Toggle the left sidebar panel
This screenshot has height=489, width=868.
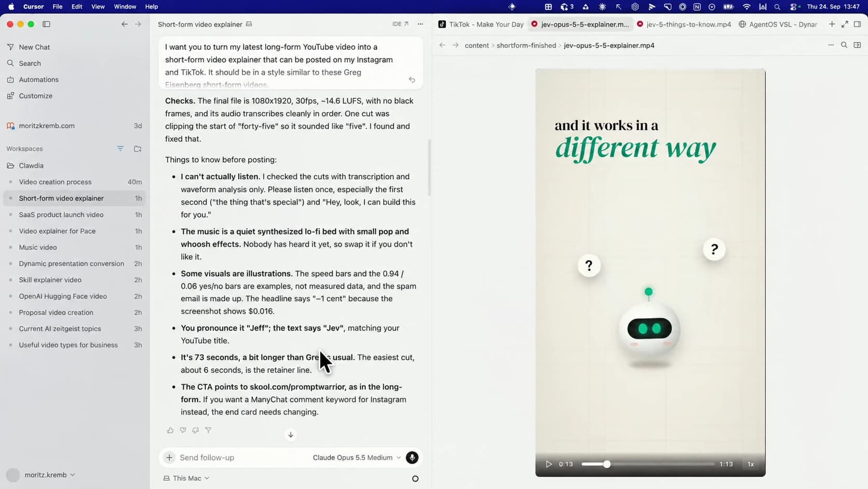coord(46,24)
